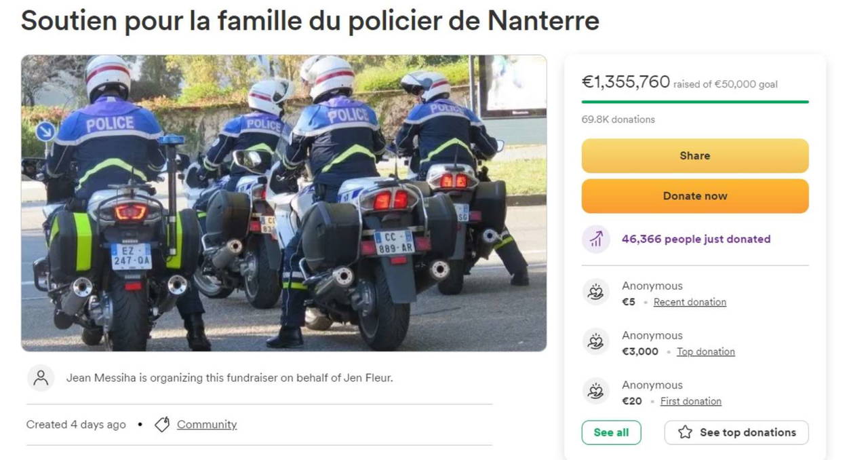
Task: Click the green fundraising progress bar
Action: point(695,102)
